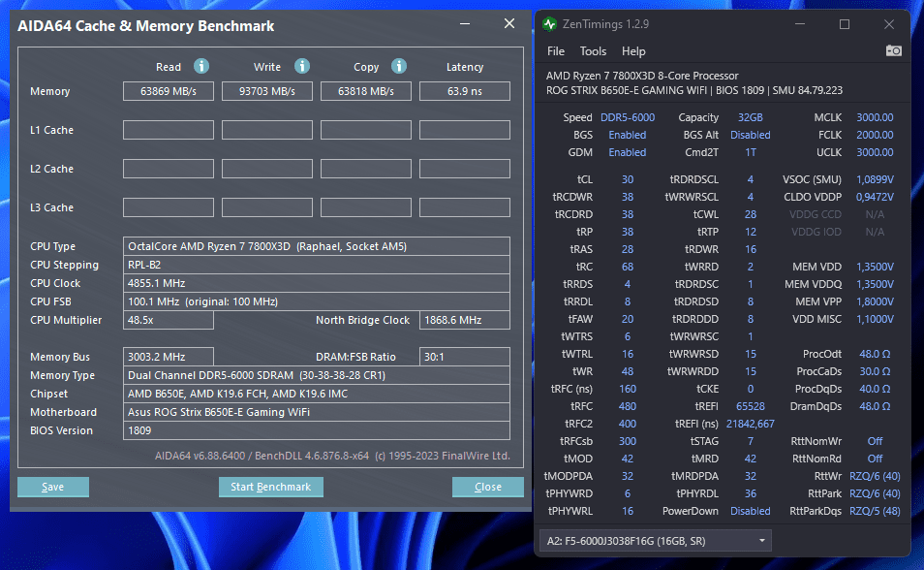
Task: Click the tREFI (ns) 21842,667 value
Action: (751, 424)
